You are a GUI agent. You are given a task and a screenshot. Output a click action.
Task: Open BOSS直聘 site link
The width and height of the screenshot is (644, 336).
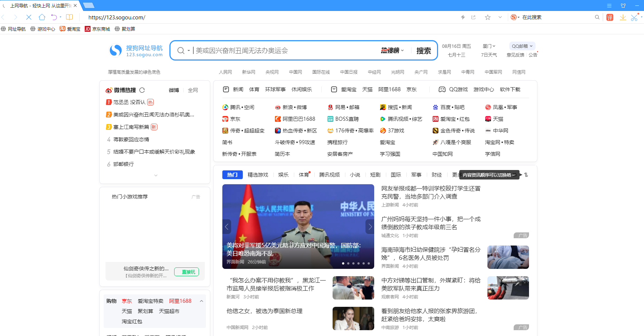tap(343, 119)
